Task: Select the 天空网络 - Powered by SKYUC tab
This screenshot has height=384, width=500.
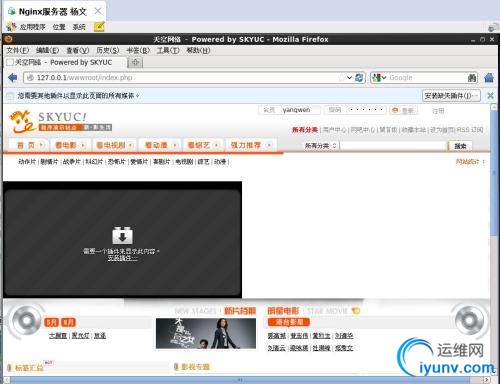Action: point(65,62)
